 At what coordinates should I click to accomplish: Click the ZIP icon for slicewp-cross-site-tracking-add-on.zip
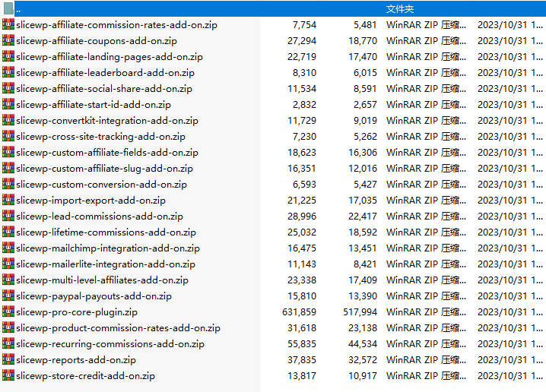pos(8,136)
